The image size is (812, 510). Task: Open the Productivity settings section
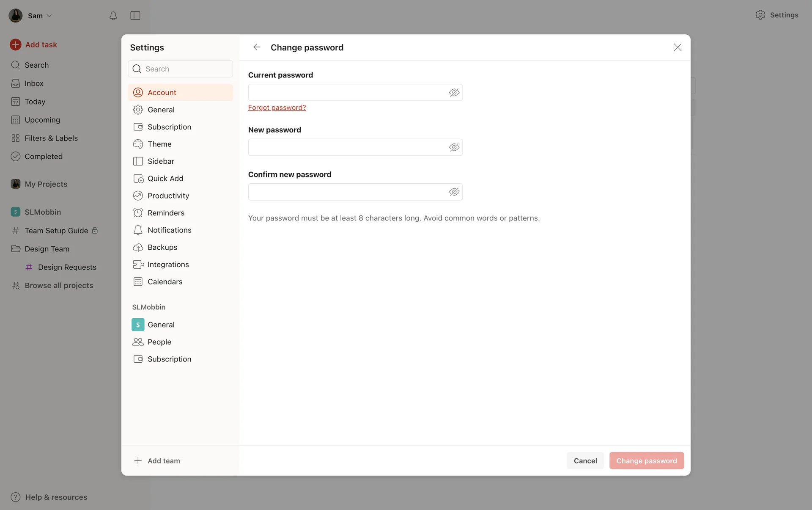pos(168,196)
